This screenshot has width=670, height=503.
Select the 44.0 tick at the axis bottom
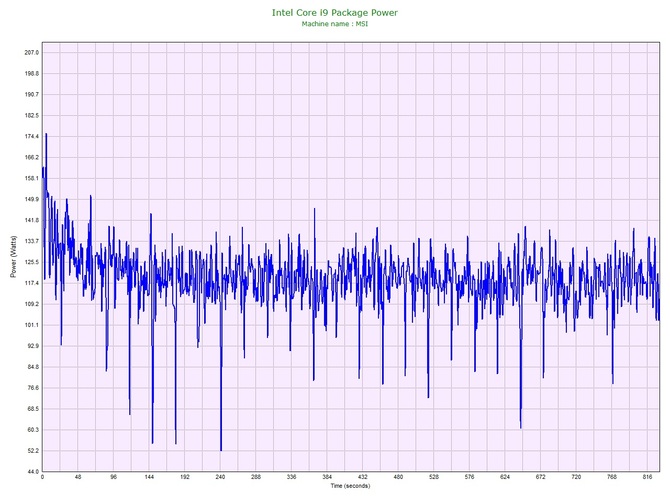point(31,471)
